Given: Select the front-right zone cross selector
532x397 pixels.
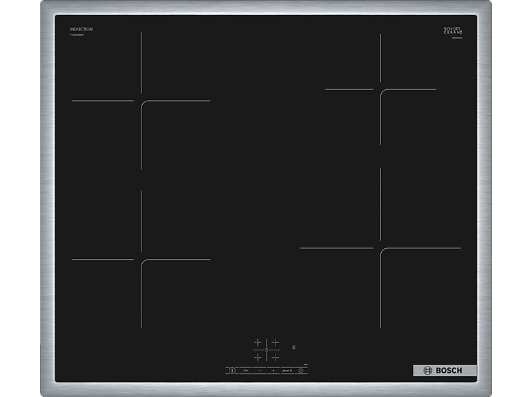Looking at the screenshot, I should pyautogui.click(x=275, y=356).
